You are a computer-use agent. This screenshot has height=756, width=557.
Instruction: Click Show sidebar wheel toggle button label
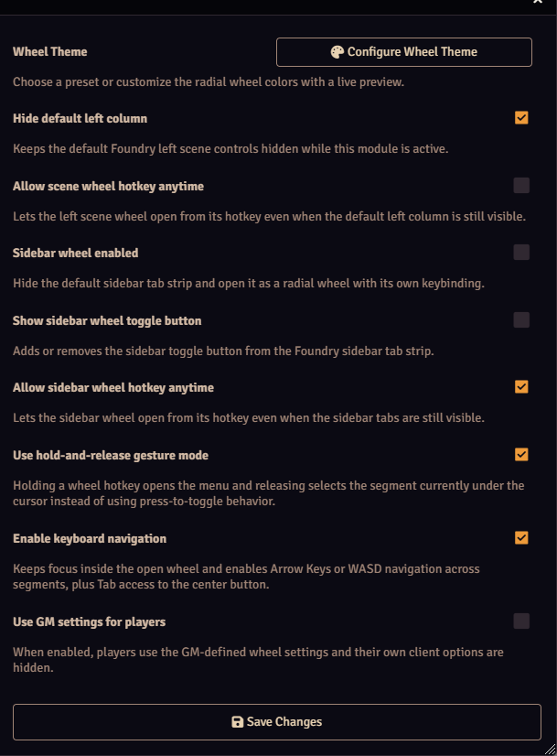point(107,321)
